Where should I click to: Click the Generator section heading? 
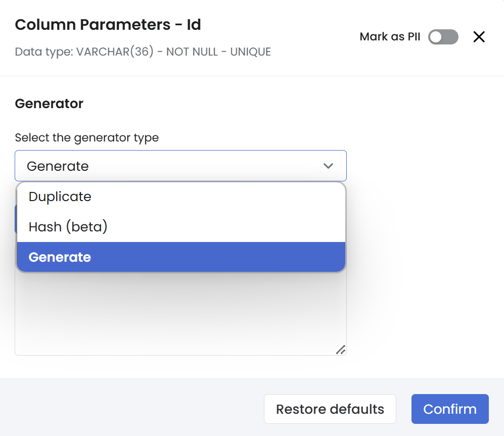click(x=49, y=104)
